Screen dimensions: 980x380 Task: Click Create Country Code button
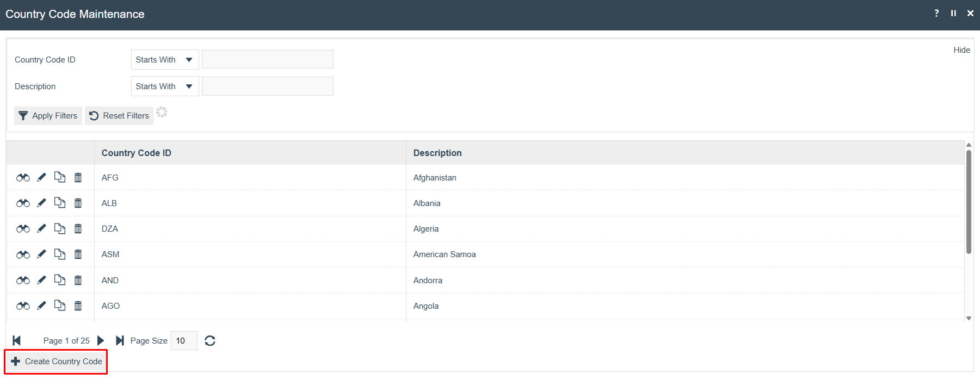57,362
